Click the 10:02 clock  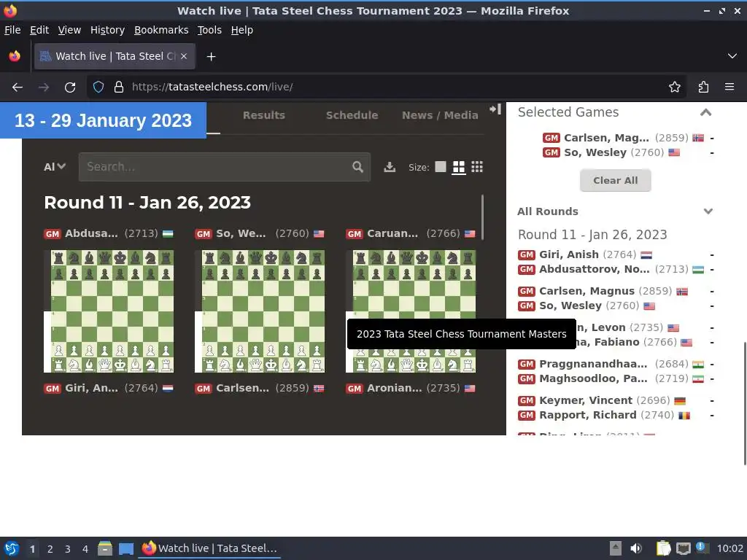(x=729, y=548)
